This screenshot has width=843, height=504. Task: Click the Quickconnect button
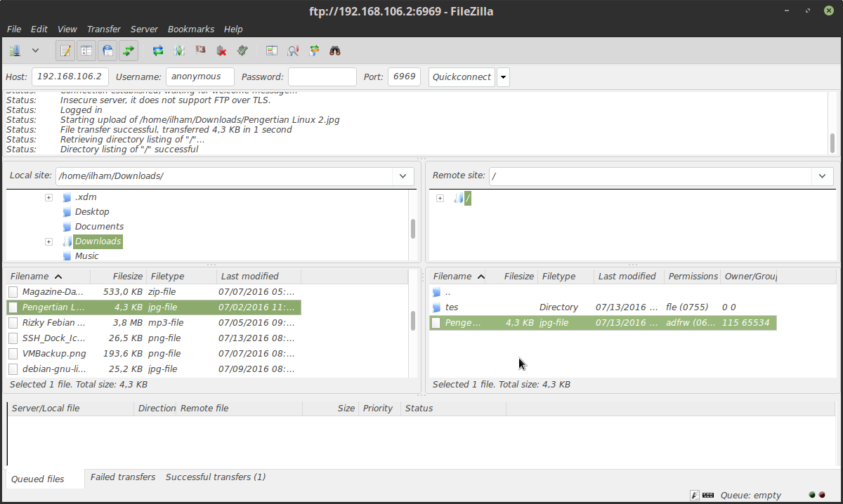click(x=462, y=77)
